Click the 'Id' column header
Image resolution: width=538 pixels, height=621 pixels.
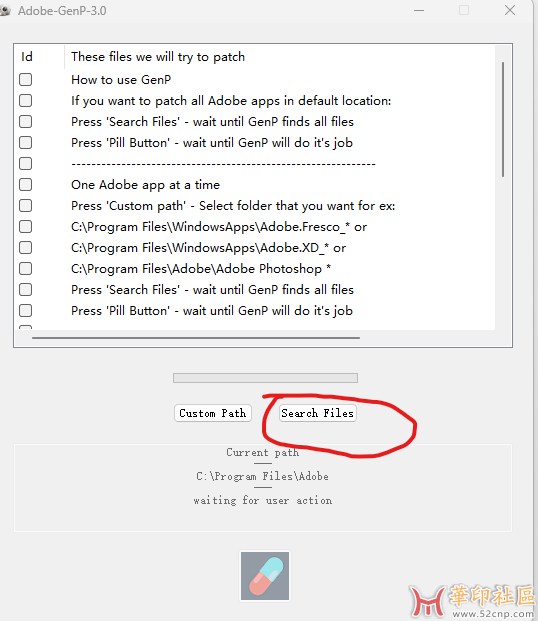tap(27, 57)
